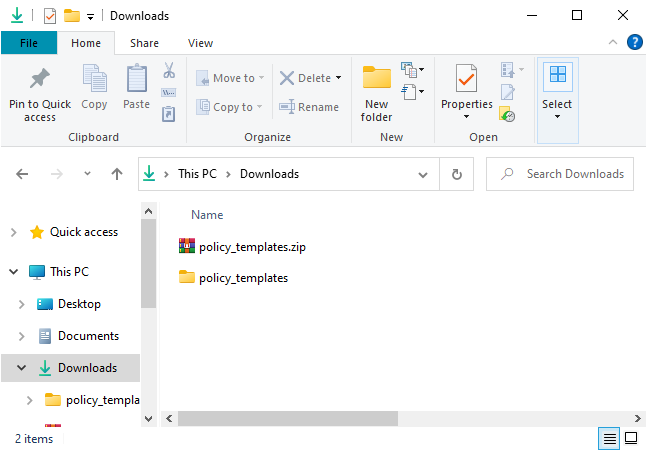Viewport: 647px width, 451px height.
Task: Open the address bar history dropdown
Action: coord(423,175)
